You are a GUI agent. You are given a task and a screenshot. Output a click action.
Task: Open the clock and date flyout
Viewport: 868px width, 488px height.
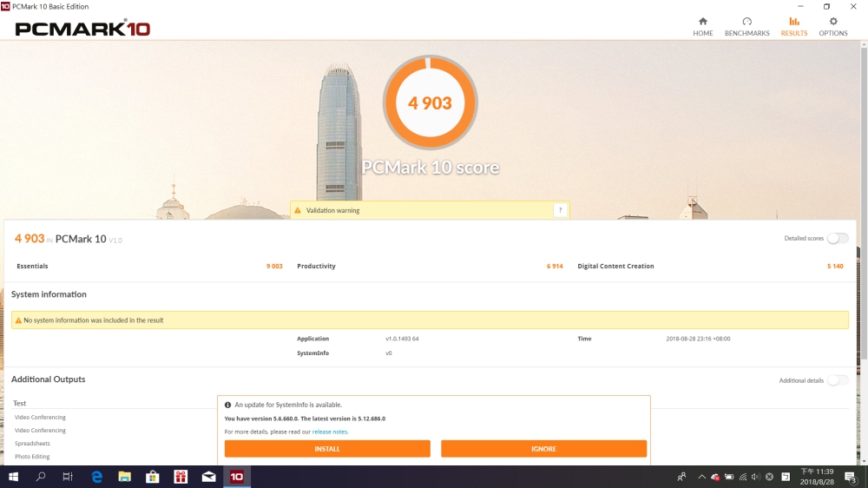817,477
